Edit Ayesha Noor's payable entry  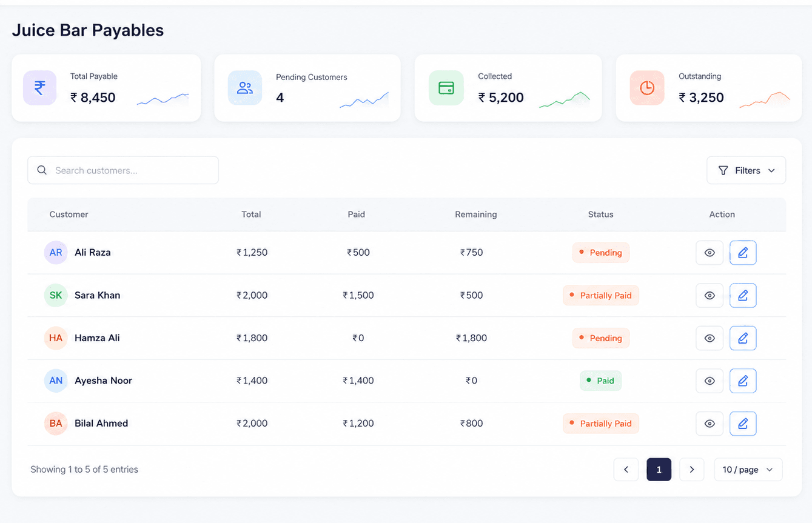(x=743, y=381)
